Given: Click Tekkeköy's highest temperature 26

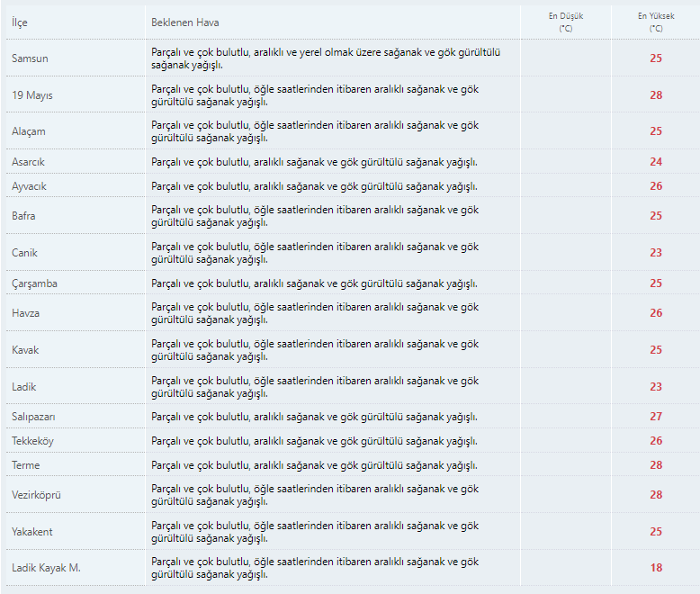Looking at the screenshot, I should click(656, 441).
